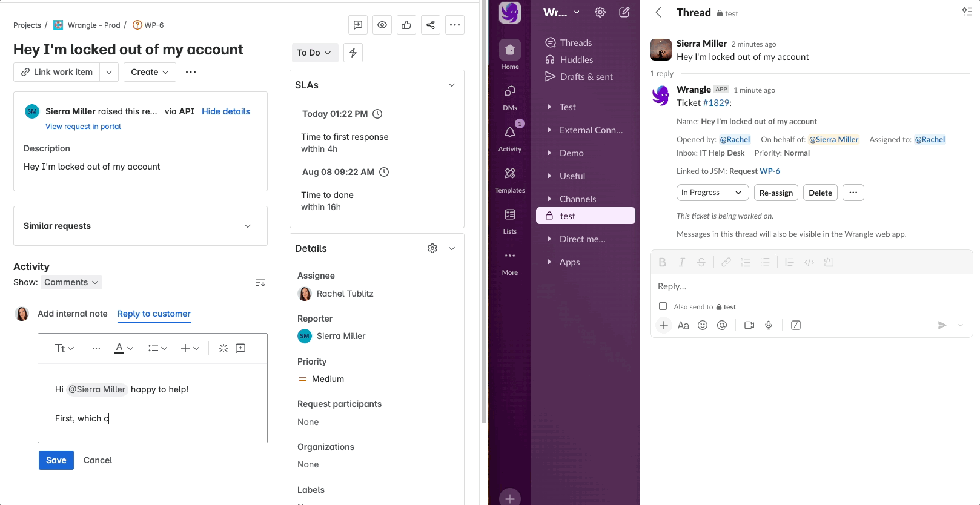
Task: Open linked JSM request WP-6 link
Action: 770,171
